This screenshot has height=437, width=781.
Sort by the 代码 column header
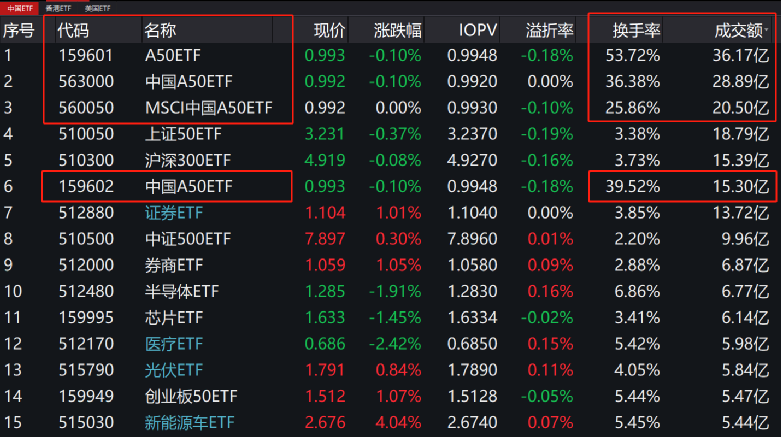click(73, 30)
